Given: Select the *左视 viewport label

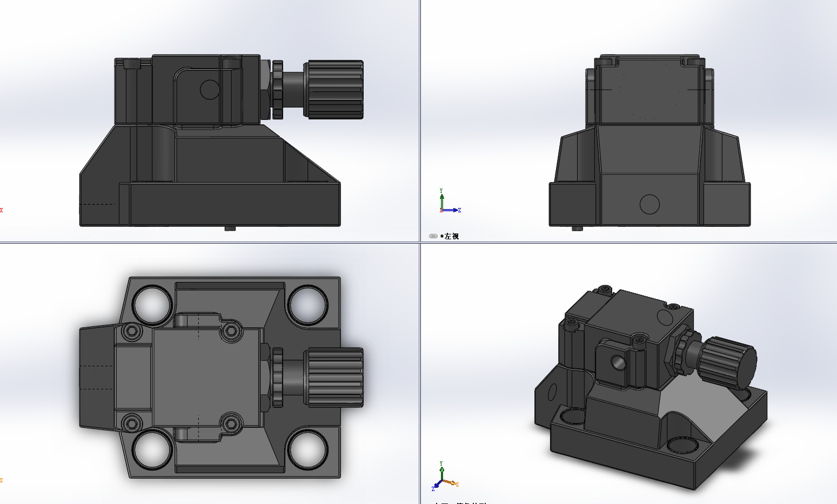Looking at the screenshot, I should tap(450, 236).
